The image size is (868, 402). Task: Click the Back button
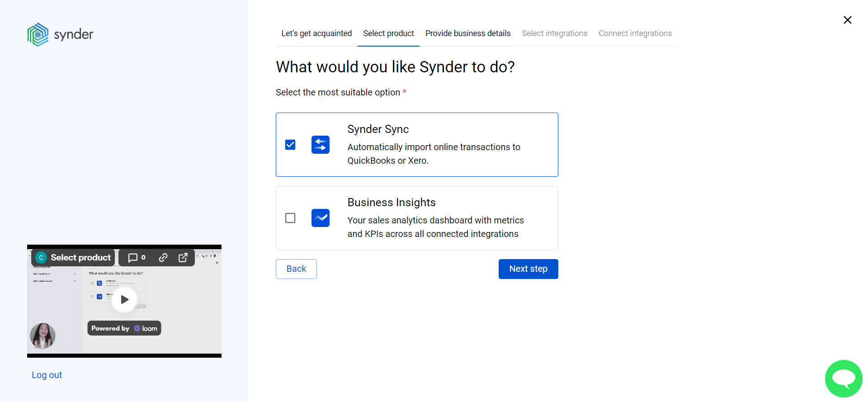click(296, 269)
